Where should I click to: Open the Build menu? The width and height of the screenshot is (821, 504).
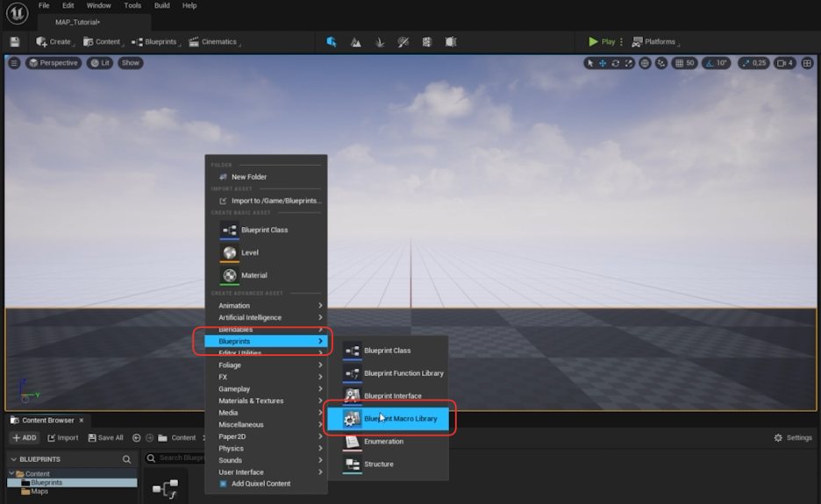tap(161, 5)
